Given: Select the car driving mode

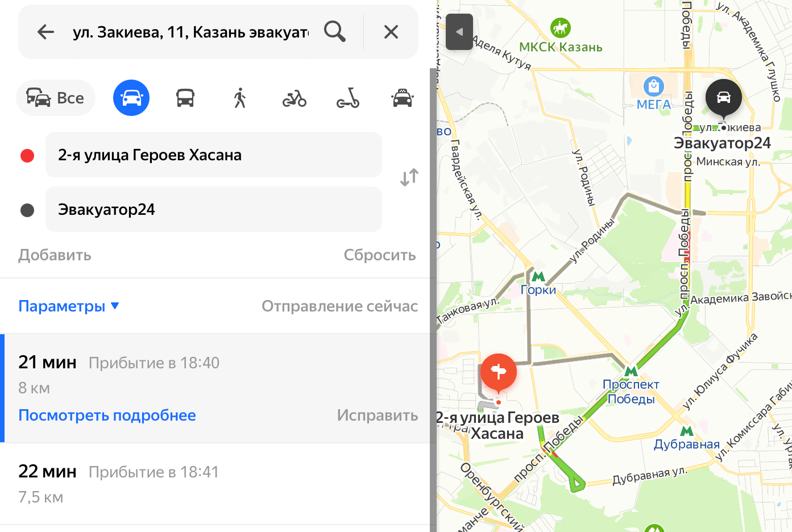Looking at the screenshot, I should (x=131, y=98).
